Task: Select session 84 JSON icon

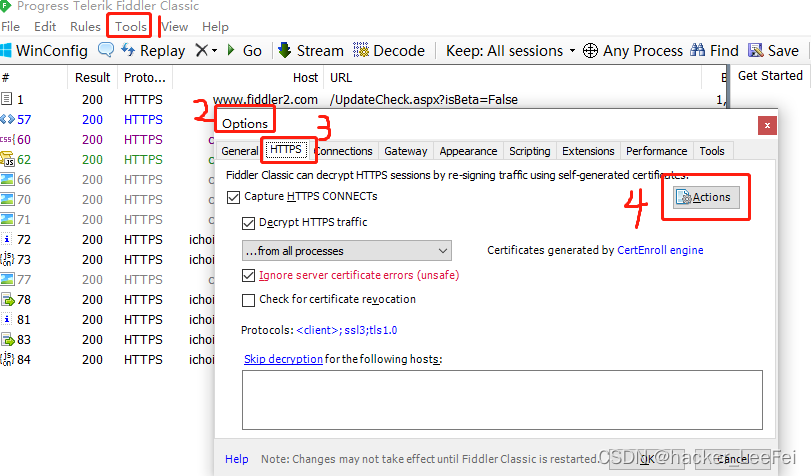Action: click(x=7, y=359)
